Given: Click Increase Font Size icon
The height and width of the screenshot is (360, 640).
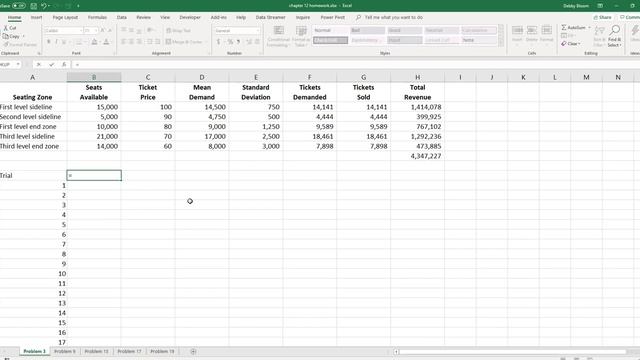Looking at the screenshot, I should coord(102,31).
